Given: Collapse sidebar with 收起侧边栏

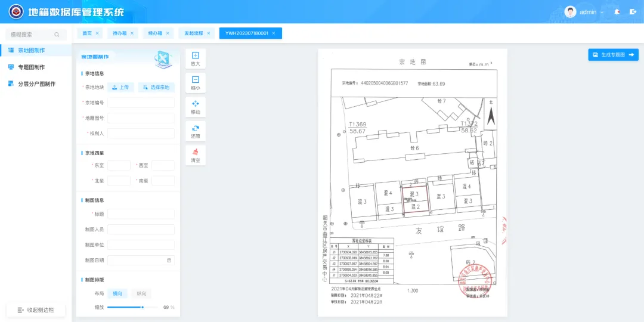Looking at the screenshot, I should [36, 310].
